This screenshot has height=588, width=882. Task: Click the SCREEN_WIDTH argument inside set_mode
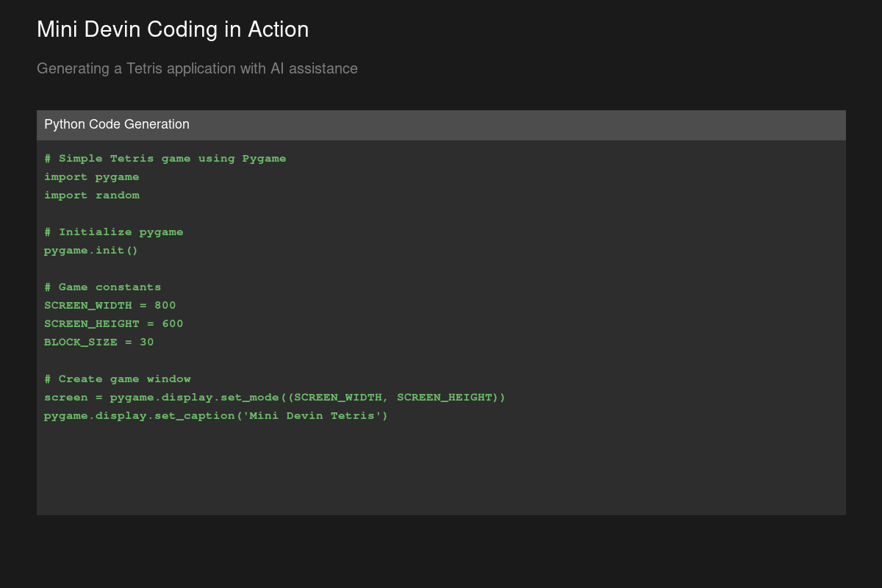[x=337, y=398]
